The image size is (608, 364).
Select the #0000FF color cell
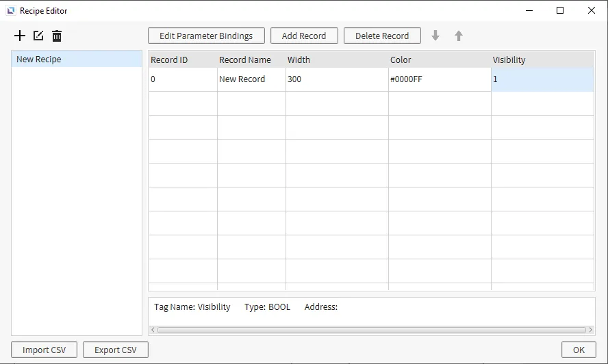440,79
